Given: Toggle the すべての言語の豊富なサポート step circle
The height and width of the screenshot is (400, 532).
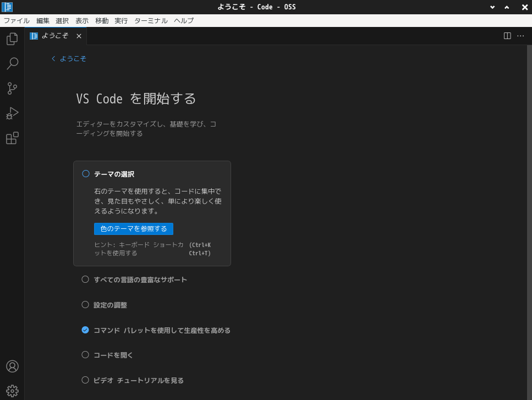Looking at the screenshot, I should [x=85, y=279].
